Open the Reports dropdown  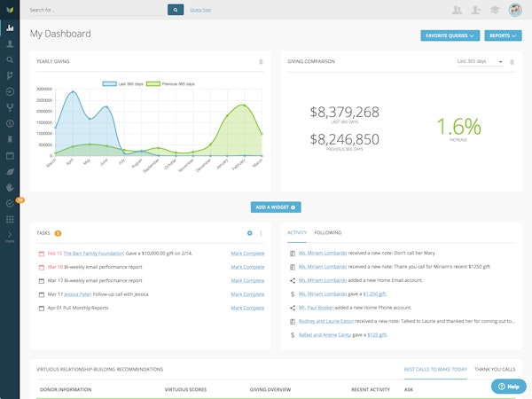pyautogui.click(x=504, y=35)
